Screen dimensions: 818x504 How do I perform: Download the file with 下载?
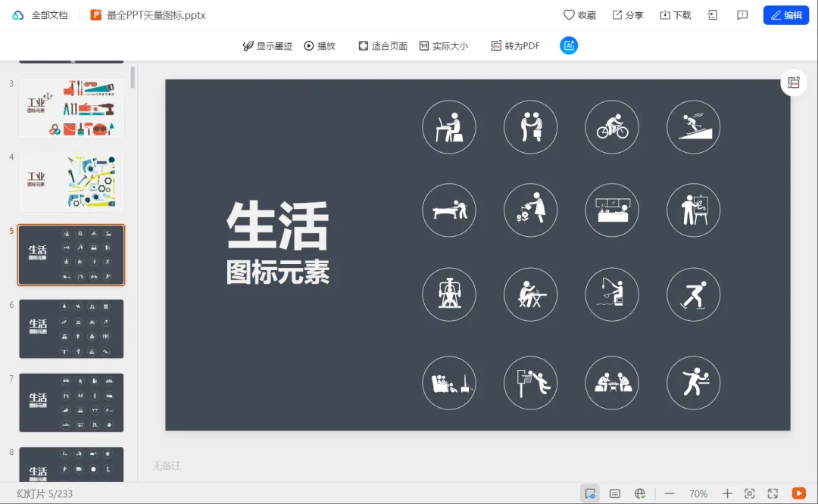coord(676,15)
